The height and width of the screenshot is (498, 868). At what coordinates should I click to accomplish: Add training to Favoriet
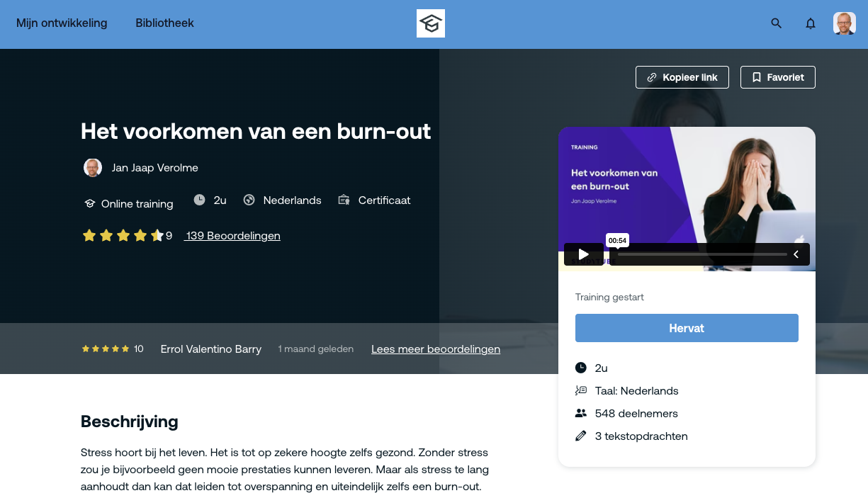click(777, 77)
